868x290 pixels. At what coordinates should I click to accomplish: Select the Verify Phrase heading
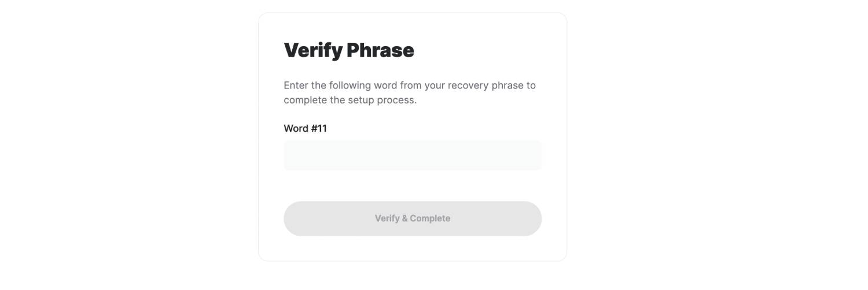[348, 50]
